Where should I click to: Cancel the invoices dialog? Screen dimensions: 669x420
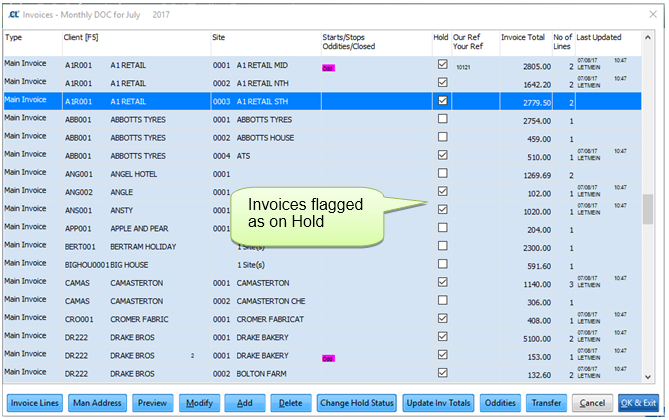pos(592,402)
